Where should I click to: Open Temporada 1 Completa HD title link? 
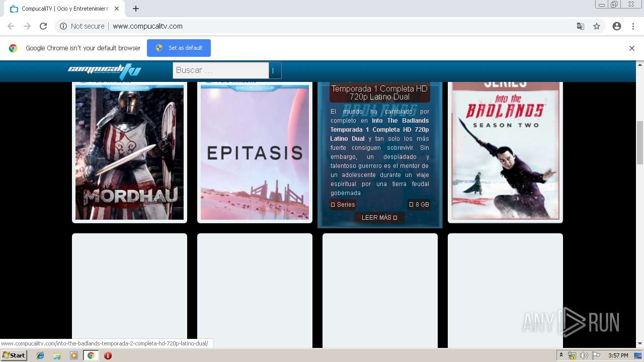coord(379,93)
